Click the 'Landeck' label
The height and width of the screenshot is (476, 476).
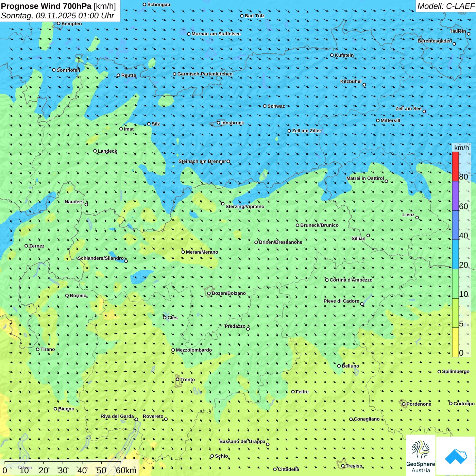[107, 151]
